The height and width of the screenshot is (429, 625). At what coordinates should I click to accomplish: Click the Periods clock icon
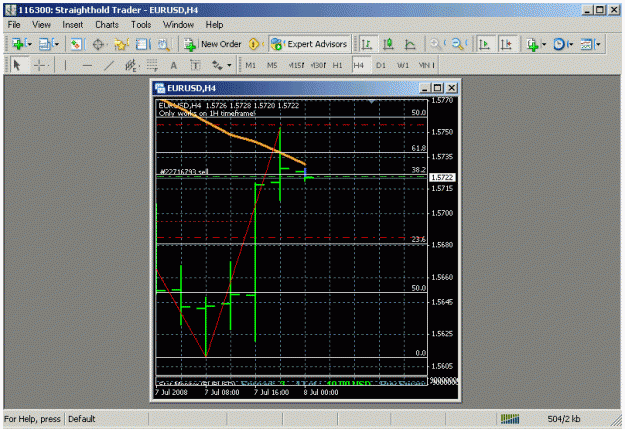(559, 44)
